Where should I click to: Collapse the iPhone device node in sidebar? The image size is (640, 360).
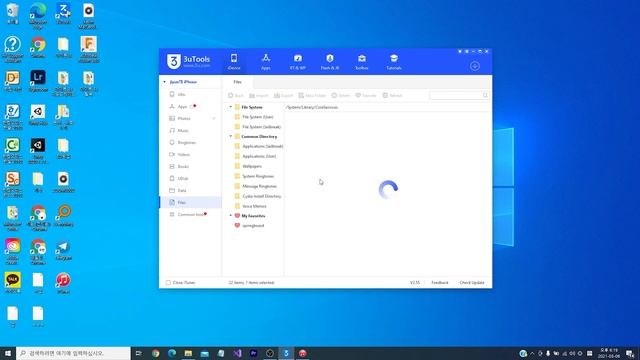click(164, 82)
